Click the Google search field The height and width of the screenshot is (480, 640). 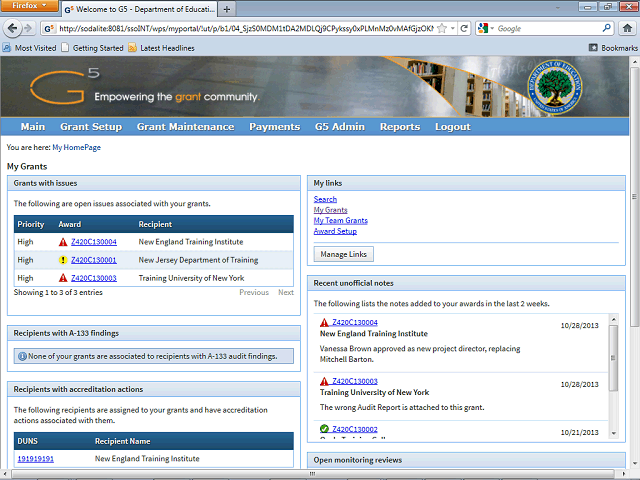tap(549, 28)
